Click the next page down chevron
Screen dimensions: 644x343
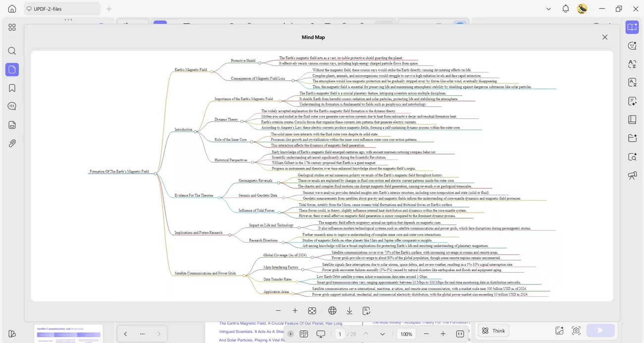click(382, 334)
